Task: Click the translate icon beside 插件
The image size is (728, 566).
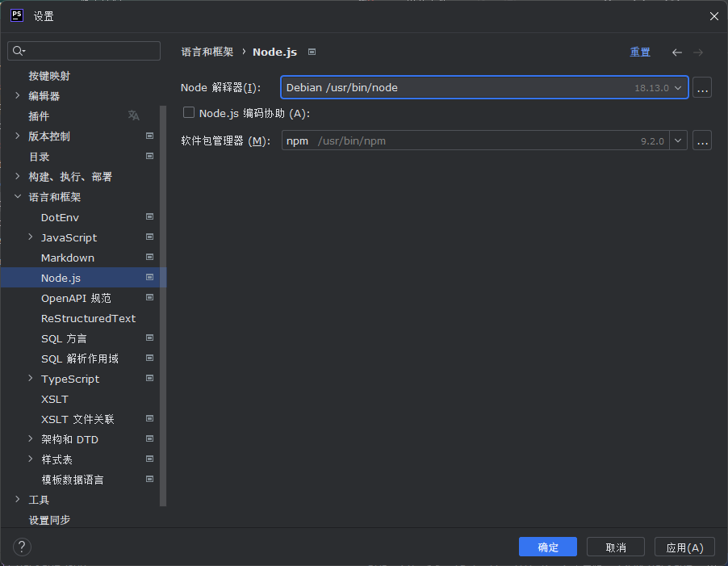Action: click(134, 115)
